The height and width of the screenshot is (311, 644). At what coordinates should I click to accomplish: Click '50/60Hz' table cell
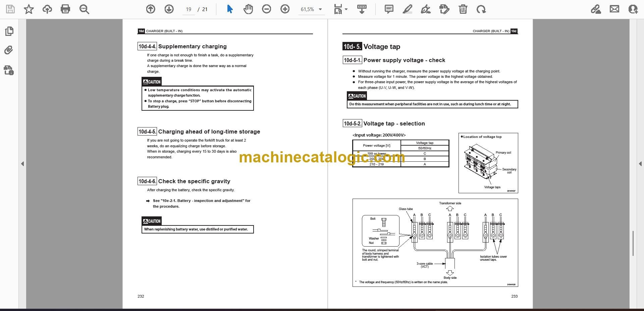[x=425, y=148]
